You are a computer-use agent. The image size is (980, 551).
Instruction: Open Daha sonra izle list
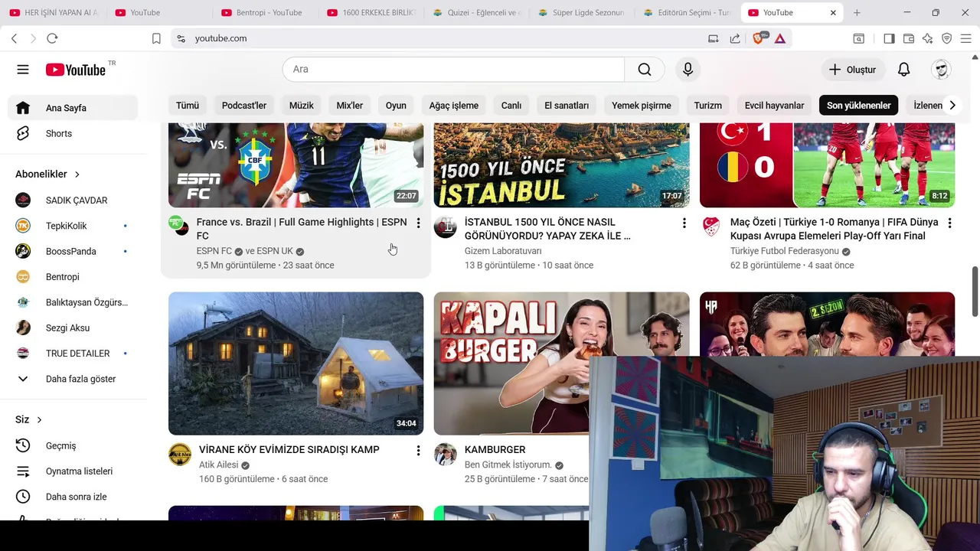(73, 497)
